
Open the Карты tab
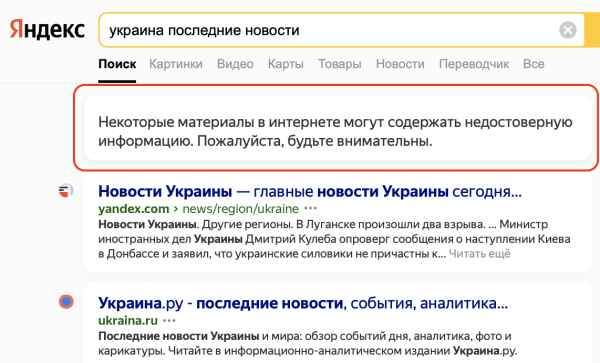[285, 64]
